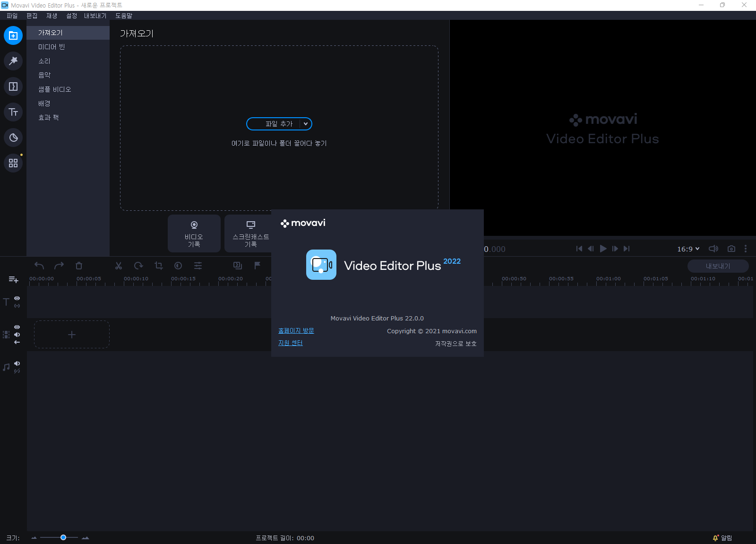Select Sample Video (샘플 비디오) item
This screenshot has width=756, height=544.
coord(68,89)
